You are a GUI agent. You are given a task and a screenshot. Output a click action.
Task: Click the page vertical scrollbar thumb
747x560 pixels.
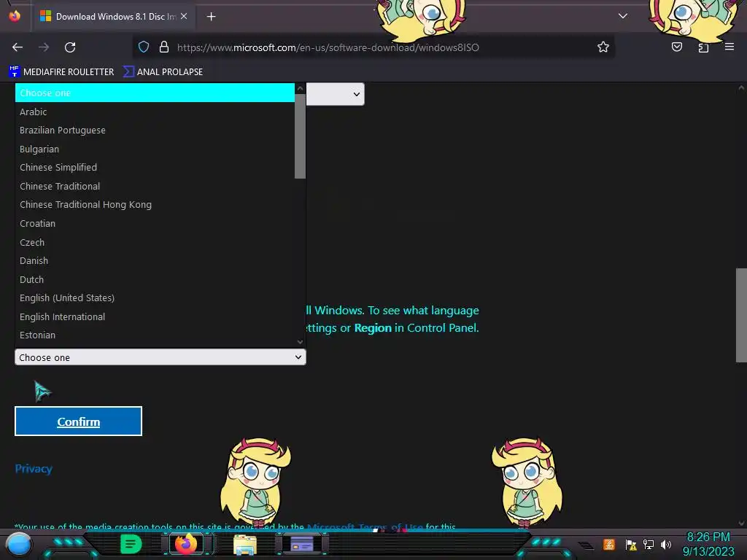pos(741,315)
